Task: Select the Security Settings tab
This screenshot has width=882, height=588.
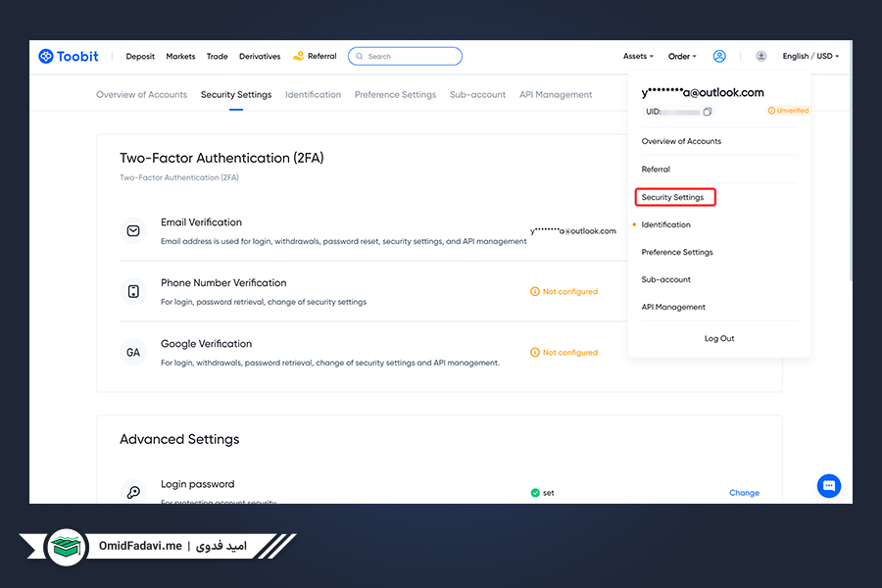Action: pos(236,94)
